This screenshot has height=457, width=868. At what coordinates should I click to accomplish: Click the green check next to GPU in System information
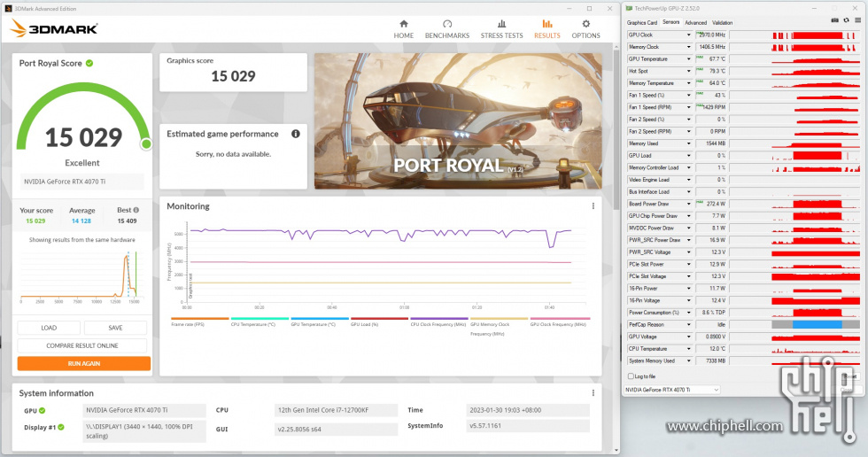43,411
